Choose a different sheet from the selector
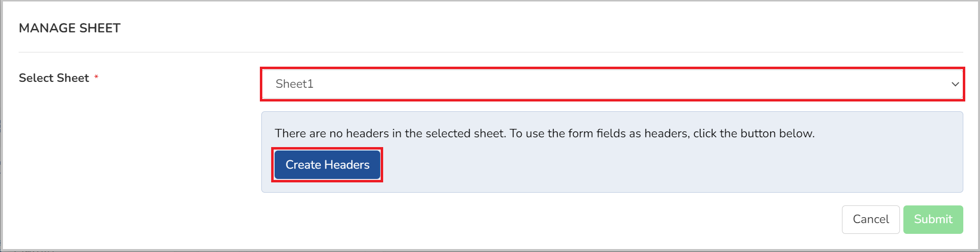Image resolution: width=980 pixels, height=252 pixels. pos(612,84)
